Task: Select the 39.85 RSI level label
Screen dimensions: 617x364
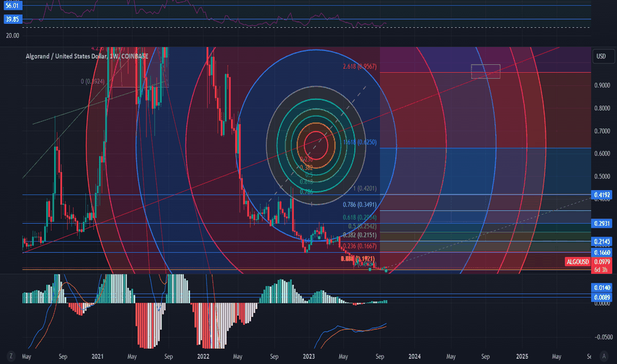Action: (12, 19)
